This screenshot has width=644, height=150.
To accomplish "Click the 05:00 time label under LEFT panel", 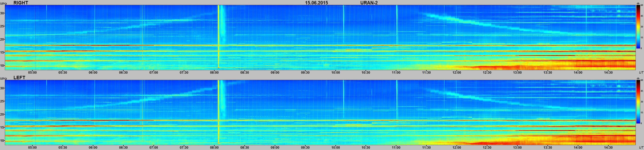I will pyautogui.click(x=32, y=147).
